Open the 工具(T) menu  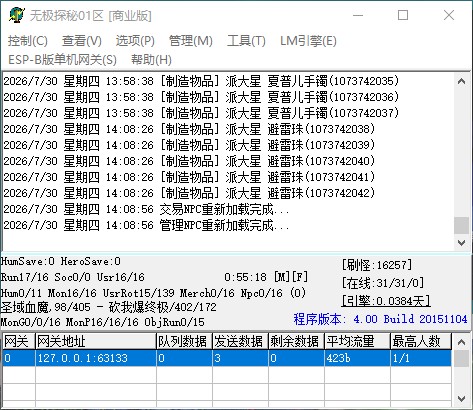[x=246, y=41]
